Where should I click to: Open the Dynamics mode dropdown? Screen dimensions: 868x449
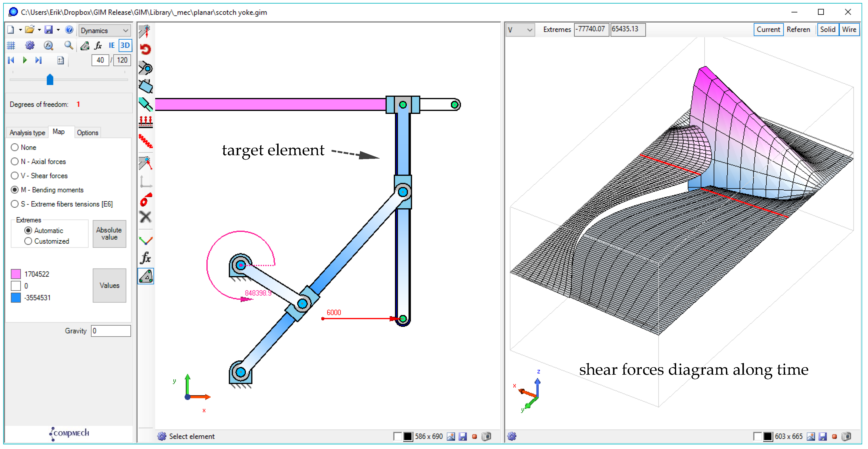coord(104,31)
